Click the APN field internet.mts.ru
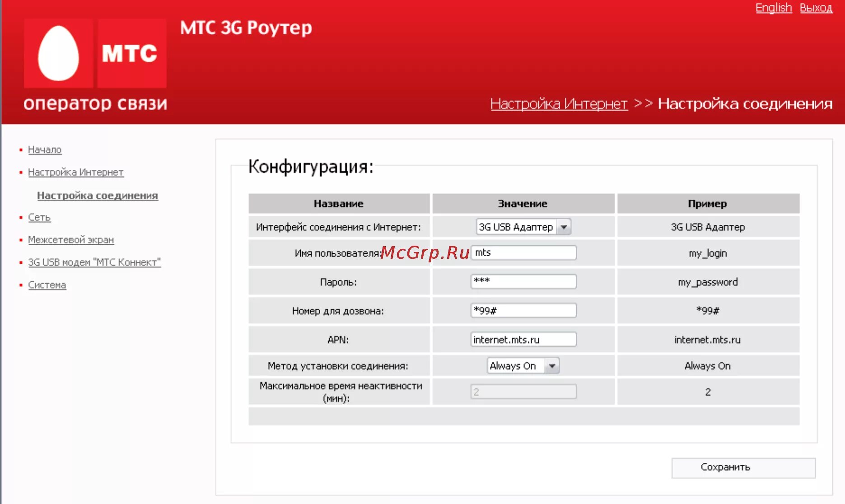845x504 pixels. click(x=523, y=340)
